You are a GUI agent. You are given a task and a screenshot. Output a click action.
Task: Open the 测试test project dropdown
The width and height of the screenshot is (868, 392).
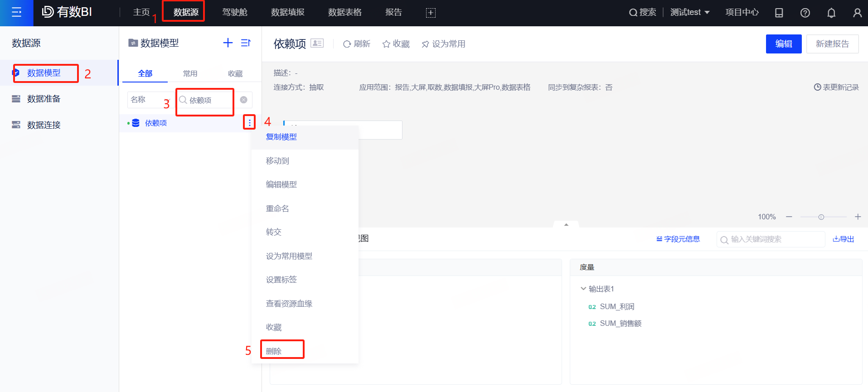click(689, 13)
